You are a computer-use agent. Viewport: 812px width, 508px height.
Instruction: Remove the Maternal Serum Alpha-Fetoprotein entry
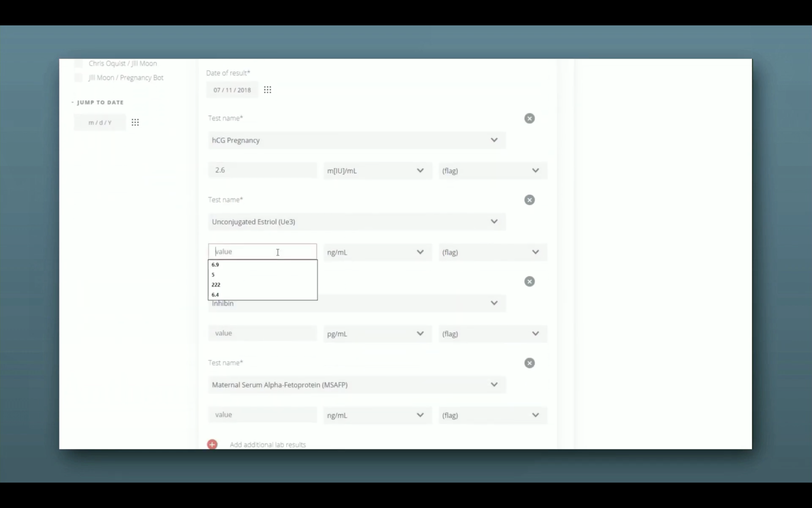(x=529, y=363)
